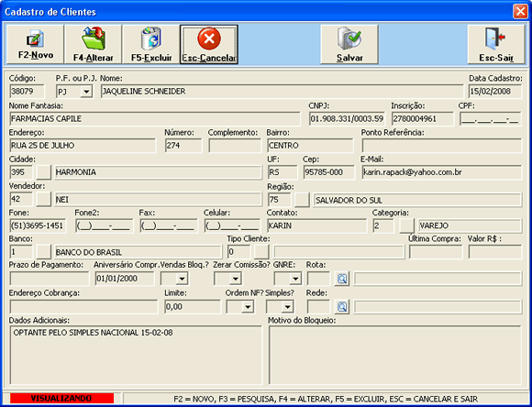This screenshot has height=407, width=532.
Task: Open the GNRE dropdown list
Action: (295, 279)
